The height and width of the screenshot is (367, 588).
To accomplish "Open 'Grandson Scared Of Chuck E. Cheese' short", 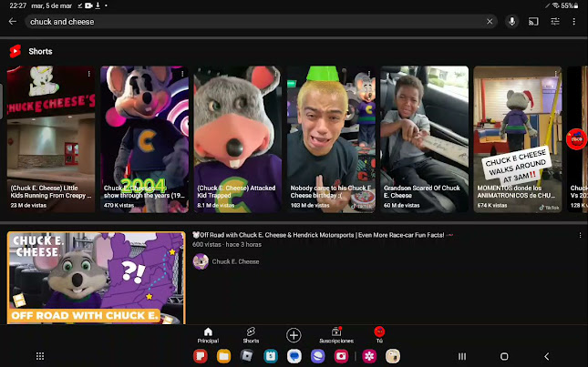I will coord(425,139).
